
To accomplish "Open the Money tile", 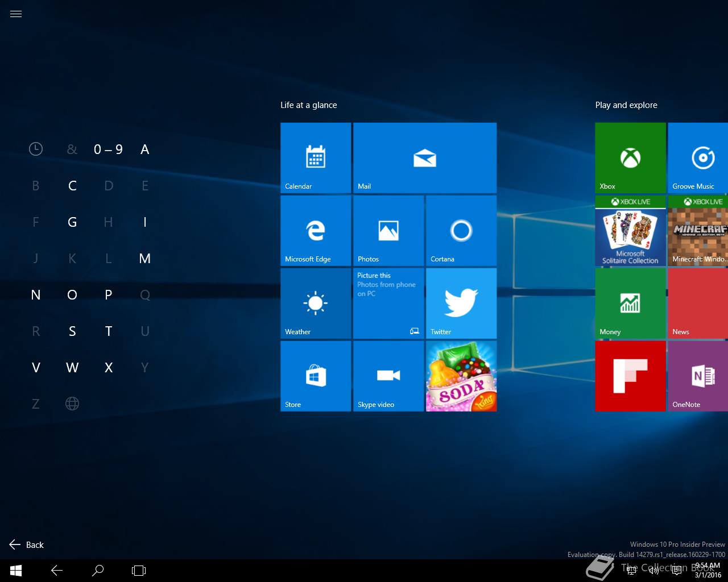I will click(x=630, y=304).
